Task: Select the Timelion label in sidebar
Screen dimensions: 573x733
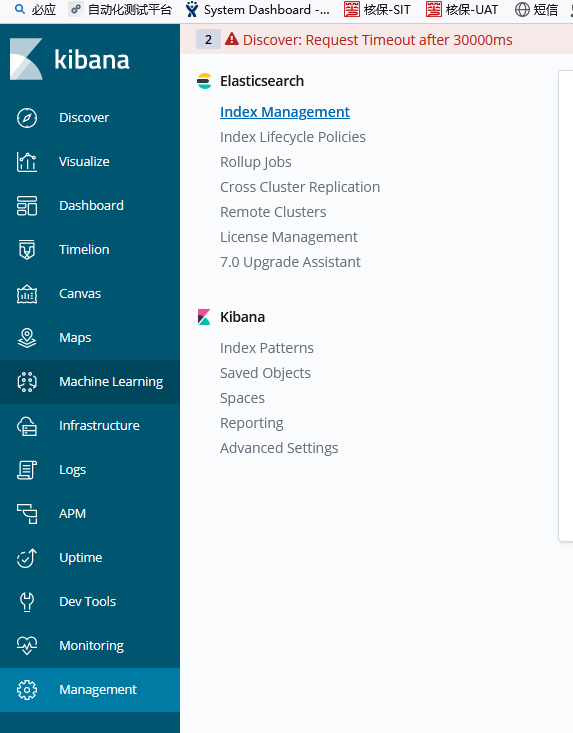Action: coord(84,250)
